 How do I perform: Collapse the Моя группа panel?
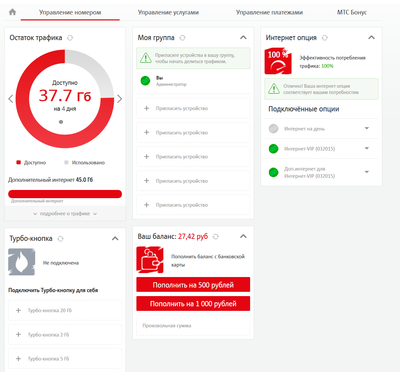point(243,38)
